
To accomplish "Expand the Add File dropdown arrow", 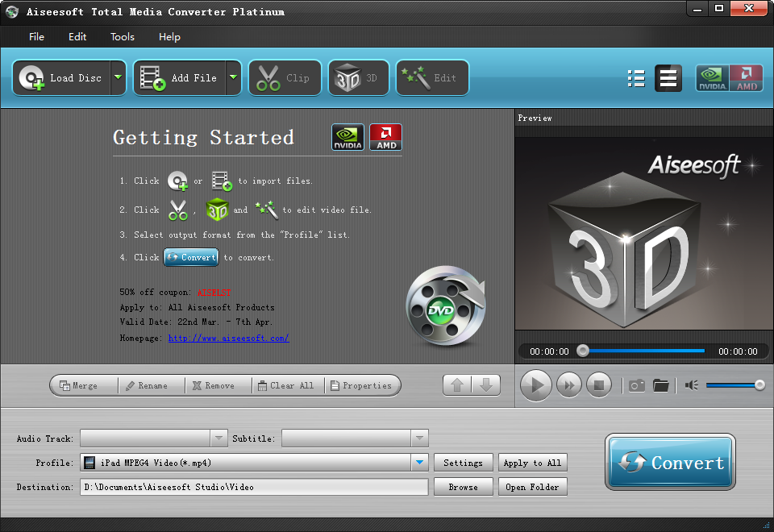I will (x=234, y=78).
